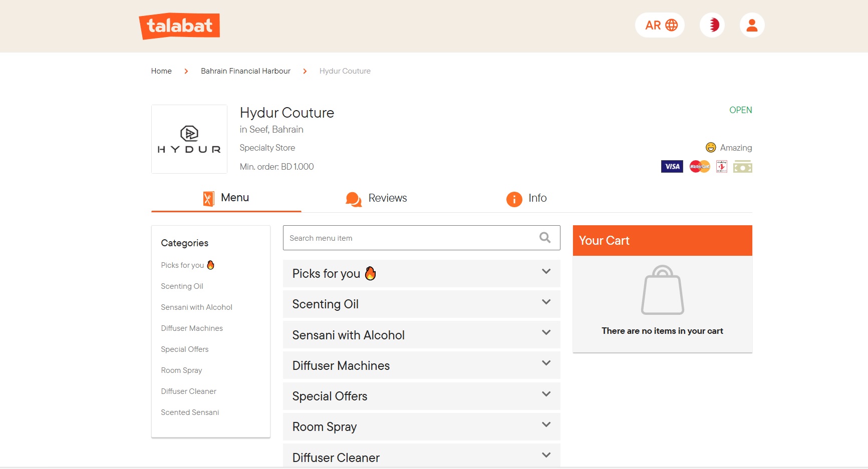
Task: Select Room Spray in Categories
Action: (181, 370)
